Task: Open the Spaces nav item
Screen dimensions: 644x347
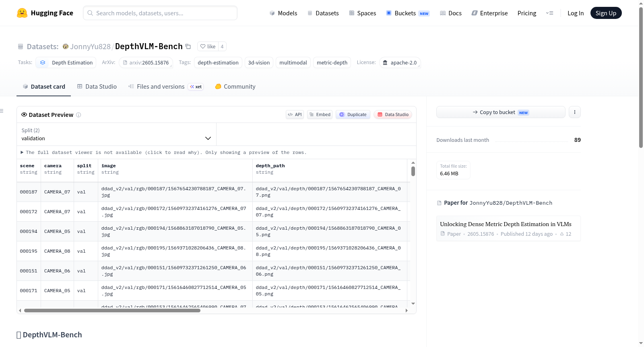Action: tap(362, 13)
